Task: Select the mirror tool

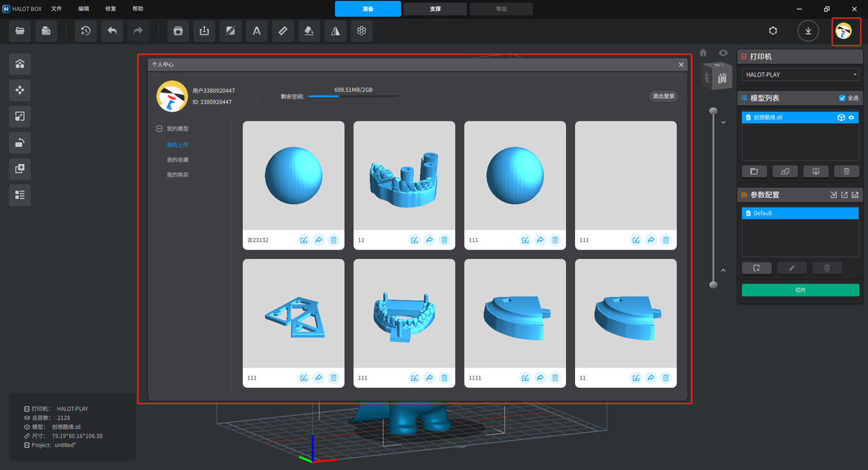Action: (336, 31)
